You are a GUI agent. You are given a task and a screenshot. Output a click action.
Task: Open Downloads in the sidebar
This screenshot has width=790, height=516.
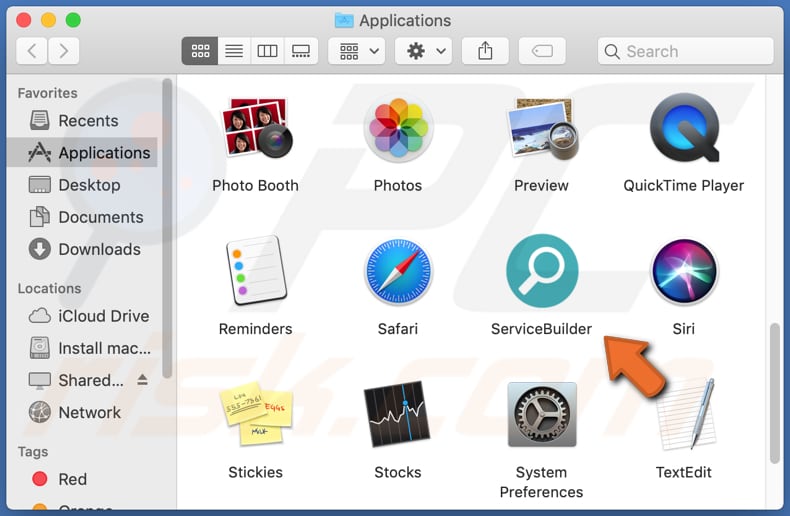[82, 249]
